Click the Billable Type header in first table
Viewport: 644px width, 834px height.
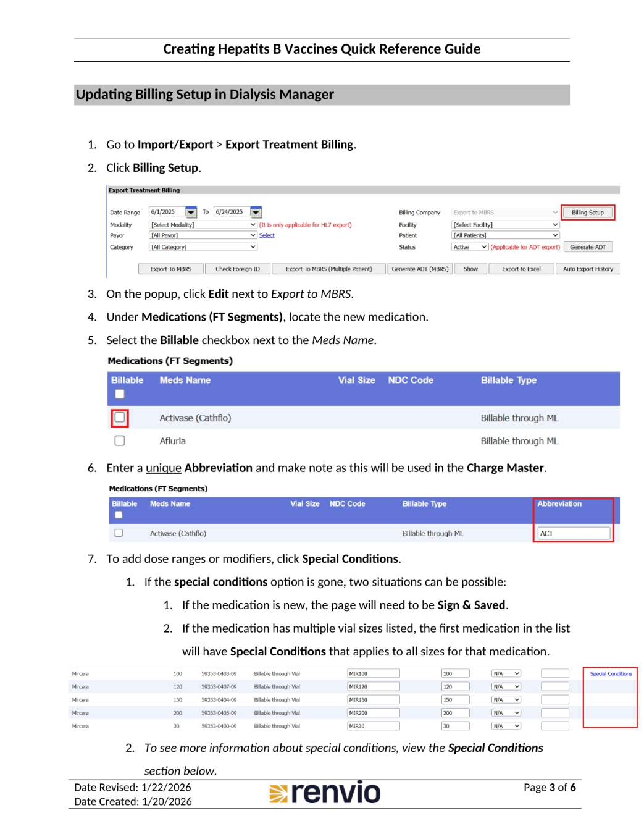pyautogui.click(x=509, y=380)
